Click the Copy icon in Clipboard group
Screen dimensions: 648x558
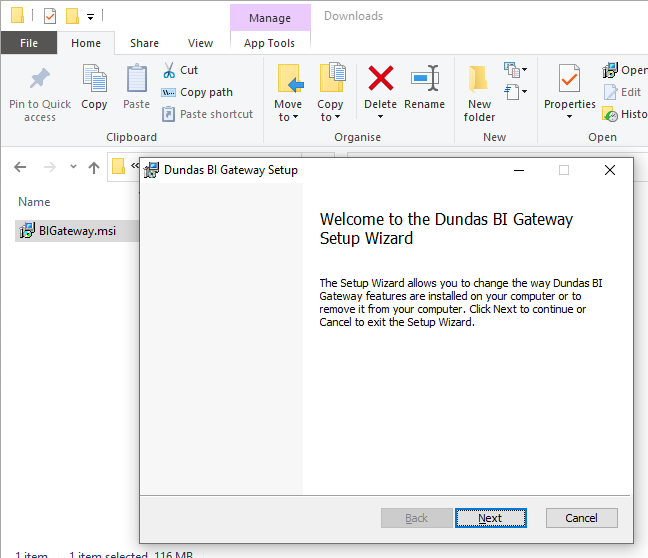(x=94, y=80)
